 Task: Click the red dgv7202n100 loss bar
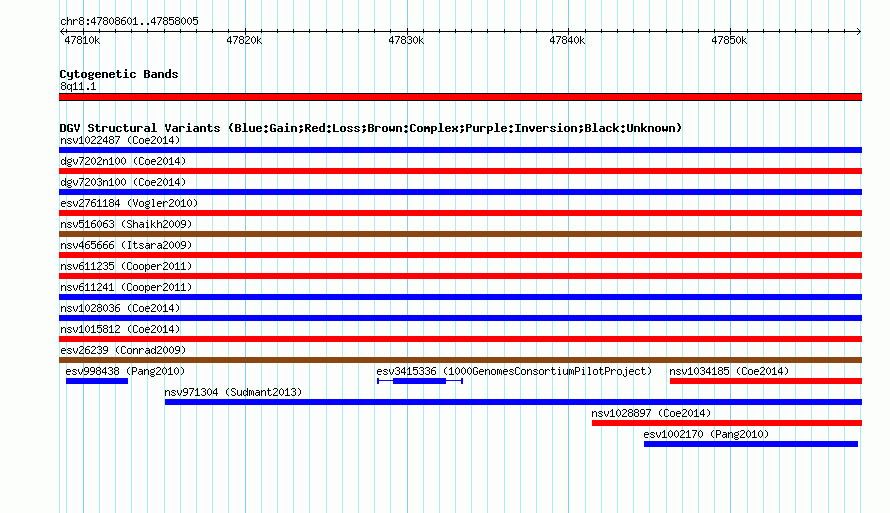[460, 171]
